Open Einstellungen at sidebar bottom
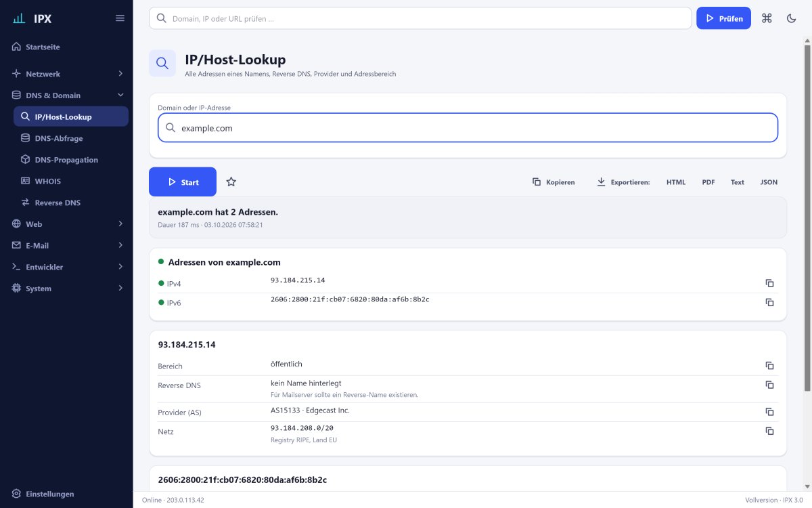Image resolution: width=812 pixels, height=508 pixels. (66, 494)
